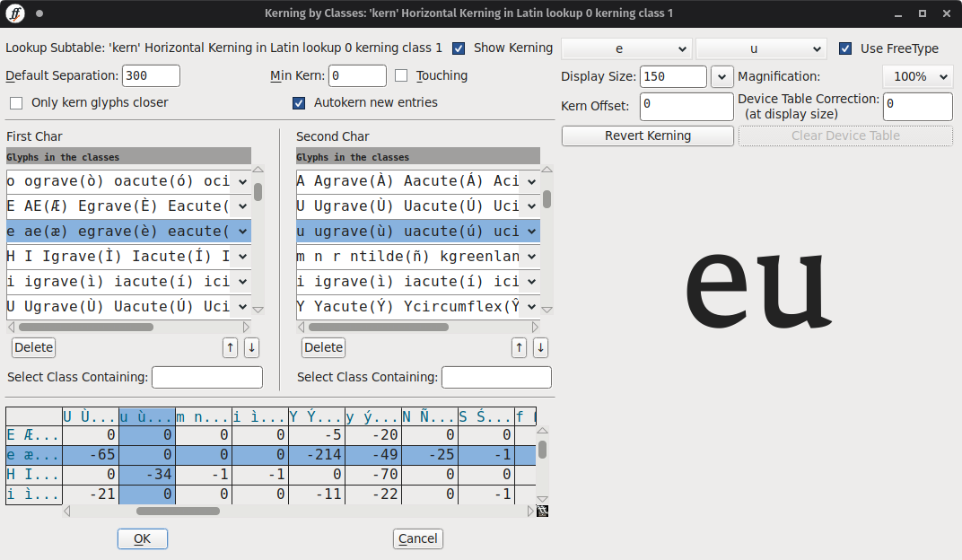Toggle the Use FreeType checkbox
The height and width of the screenshot is (560, 962).
click(x=844, y=48)
